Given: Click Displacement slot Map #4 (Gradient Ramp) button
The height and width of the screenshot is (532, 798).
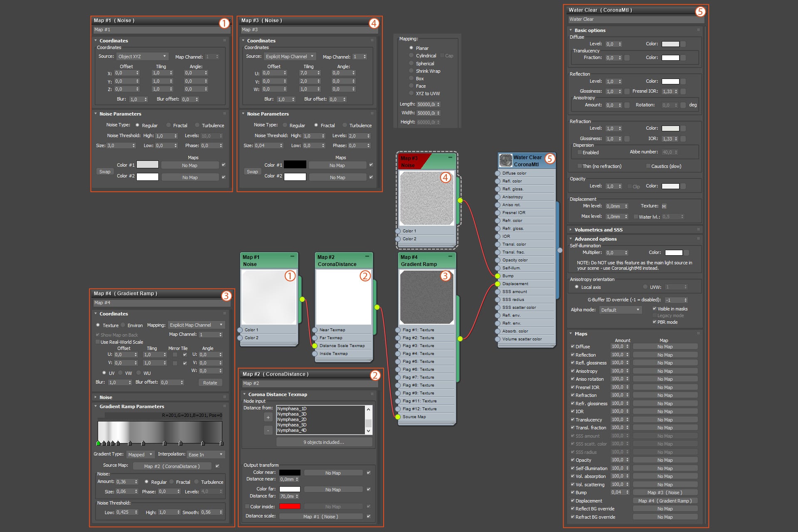Looking at the screenshot, I should pos(665,501).
